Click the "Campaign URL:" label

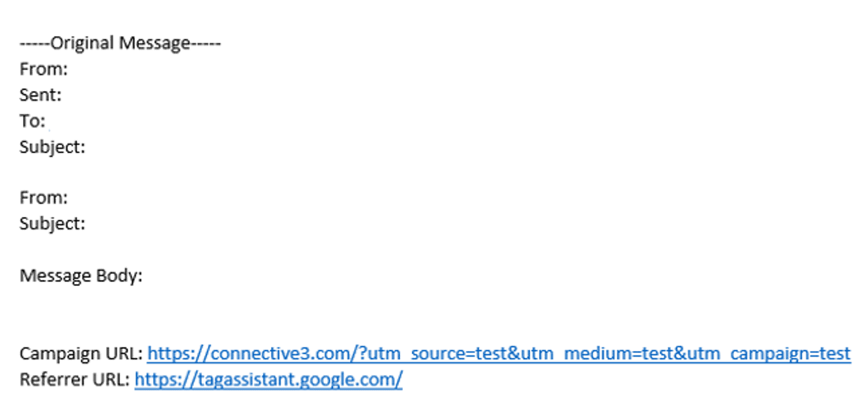pyautogui.click(x=81, y=354)
